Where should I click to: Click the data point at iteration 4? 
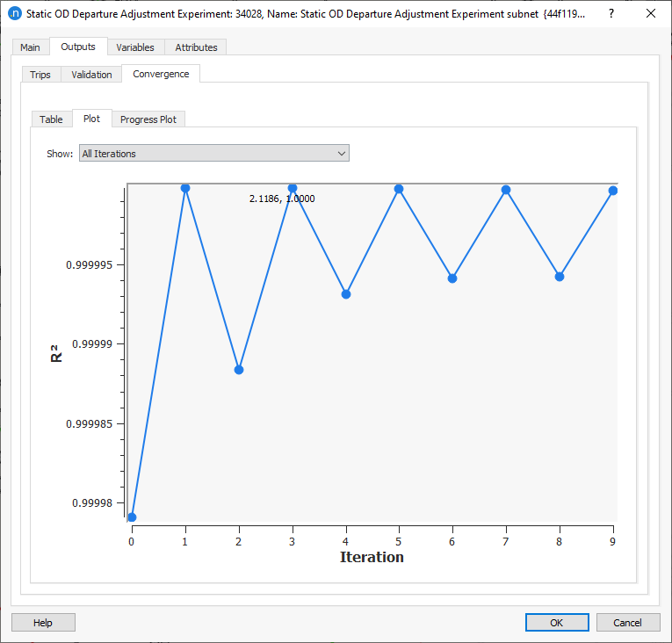point(346,294)
